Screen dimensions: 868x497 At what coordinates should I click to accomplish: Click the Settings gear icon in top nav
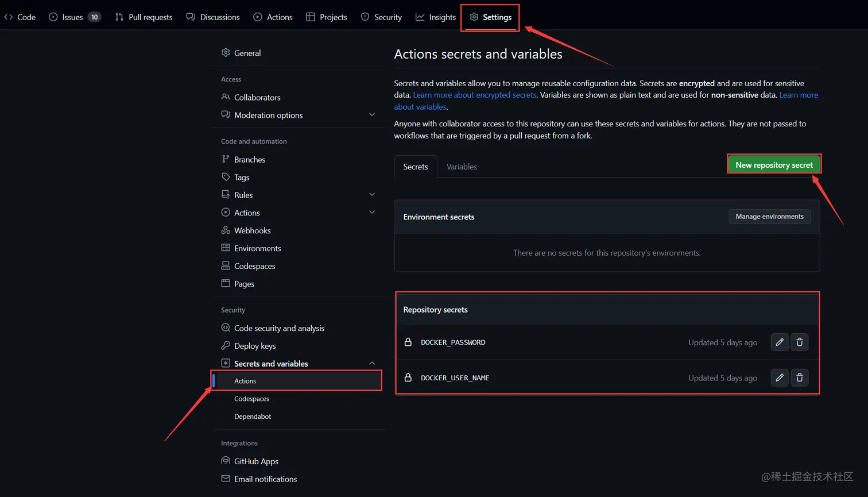click(474, 17)
